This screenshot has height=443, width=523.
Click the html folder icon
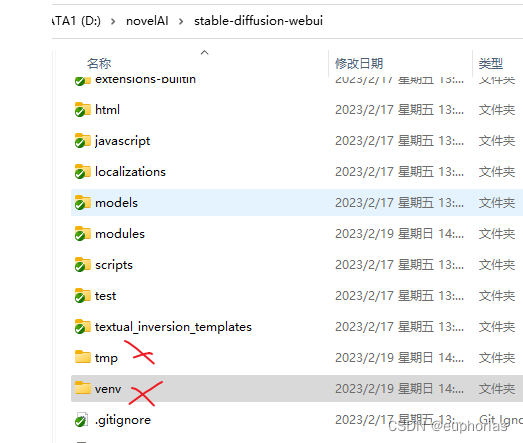point(82,109)
